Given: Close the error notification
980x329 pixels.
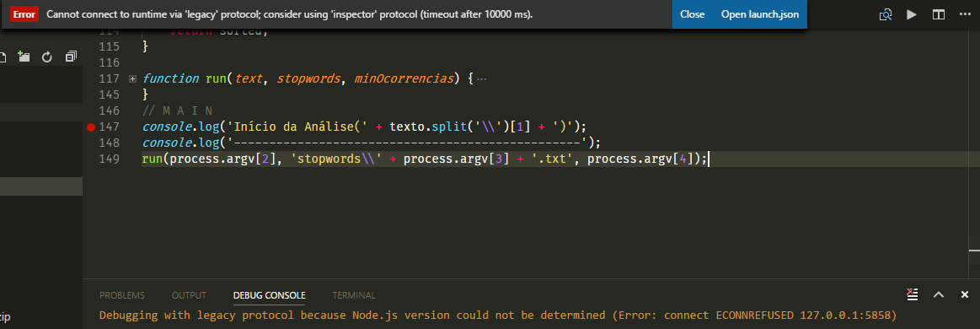Looking at the screenshot, I should pos(692,14).
